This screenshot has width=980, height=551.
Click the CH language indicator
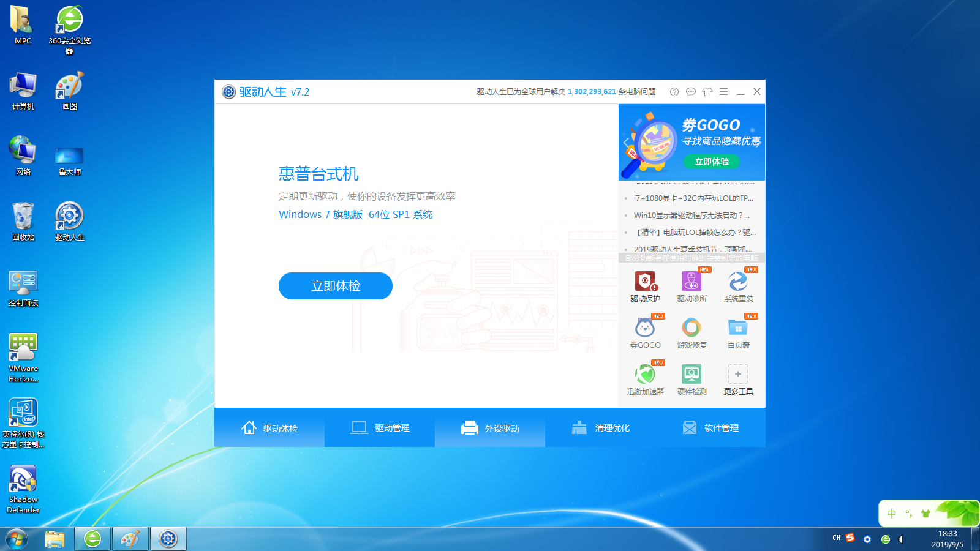click(836, 538)
